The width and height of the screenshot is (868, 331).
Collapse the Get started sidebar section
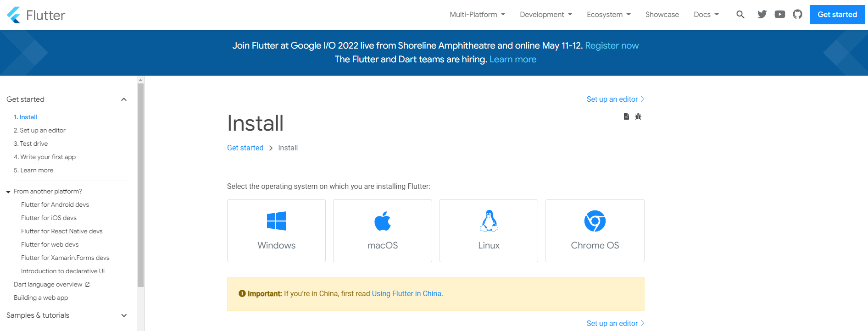click(x=124, y=99)
